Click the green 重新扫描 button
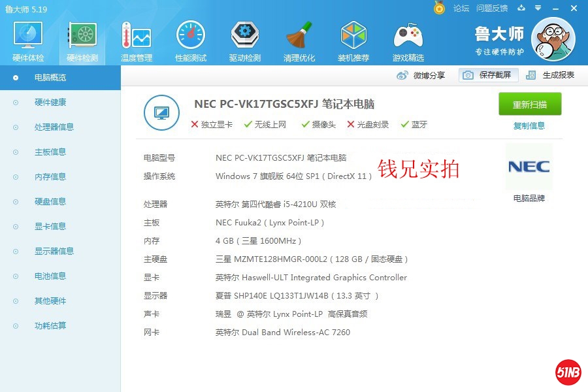This screenshot has height=392, width=588. [x=530, y=104]
